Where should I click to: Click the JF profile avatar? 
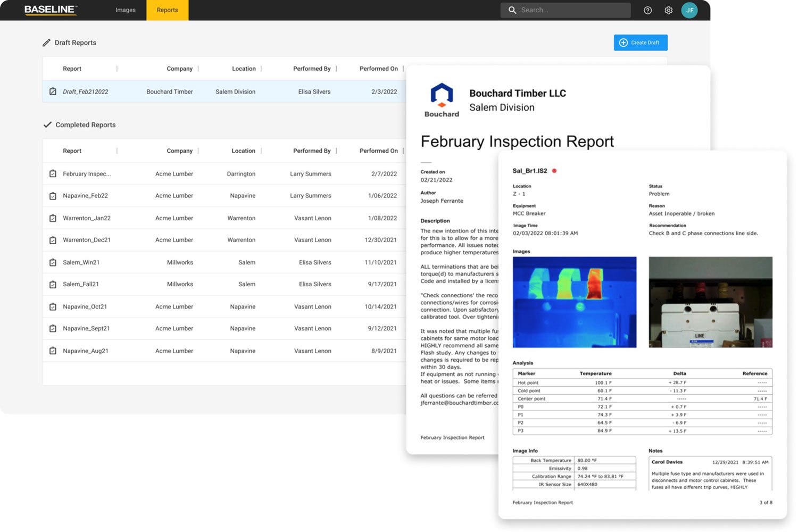coord(689,10)
